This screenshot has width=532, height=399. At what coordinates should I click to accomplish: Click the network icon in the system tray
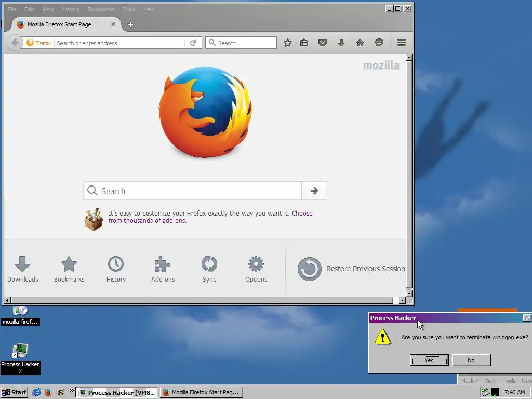coord(485,392)
